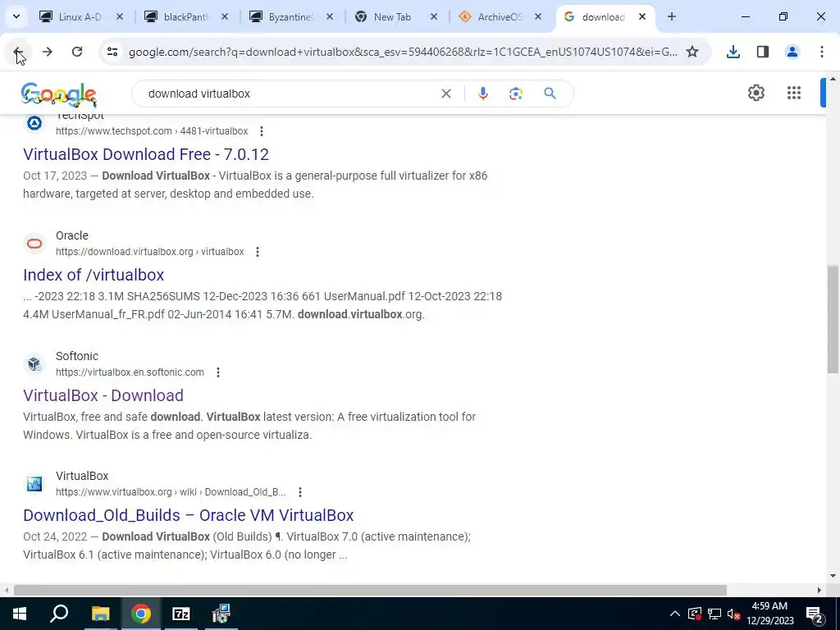Search by image with Google Lens icon
The width and height of the screenshot is (840, 630).
pos(515,94)
